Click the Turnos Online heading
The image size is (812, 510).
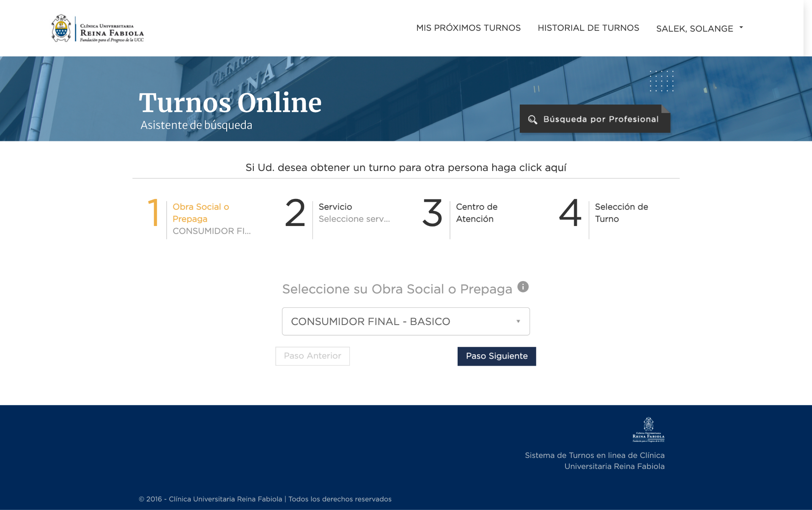(x=230, y=103)
